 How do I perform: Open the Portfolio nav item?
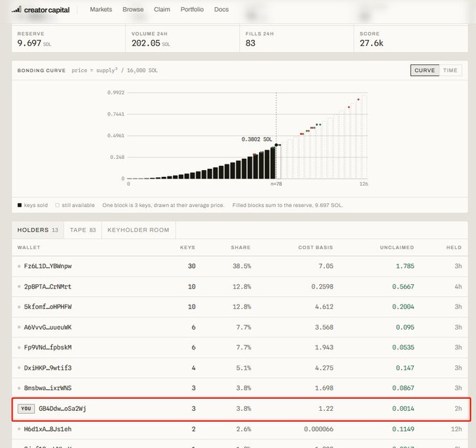[x=192, y=9]
